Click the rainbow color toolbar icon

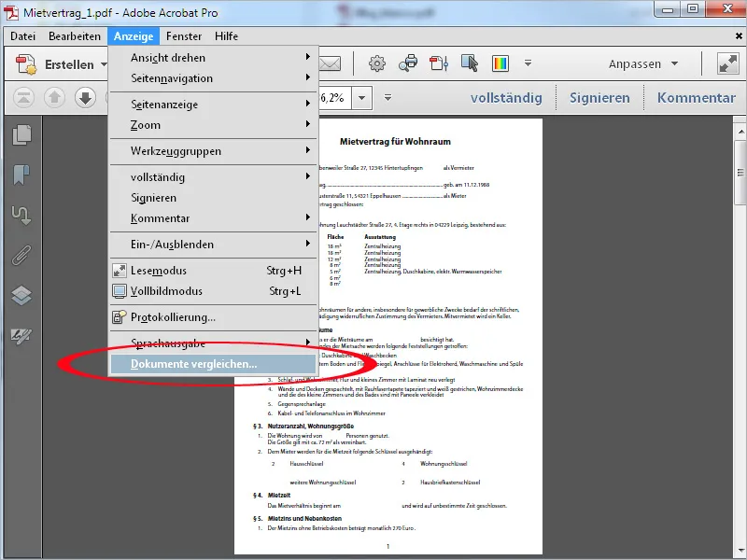(500, 63)
